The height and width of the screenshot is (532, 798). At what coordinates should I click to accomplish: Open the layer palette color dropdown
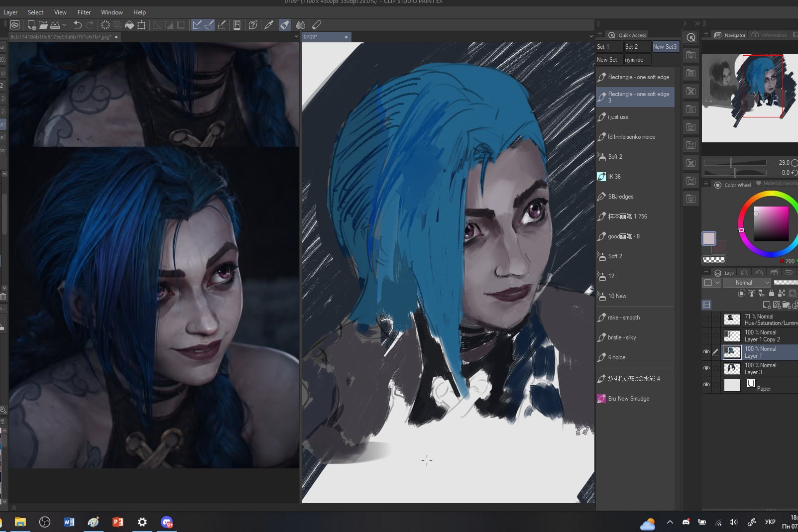click(712, 283)
